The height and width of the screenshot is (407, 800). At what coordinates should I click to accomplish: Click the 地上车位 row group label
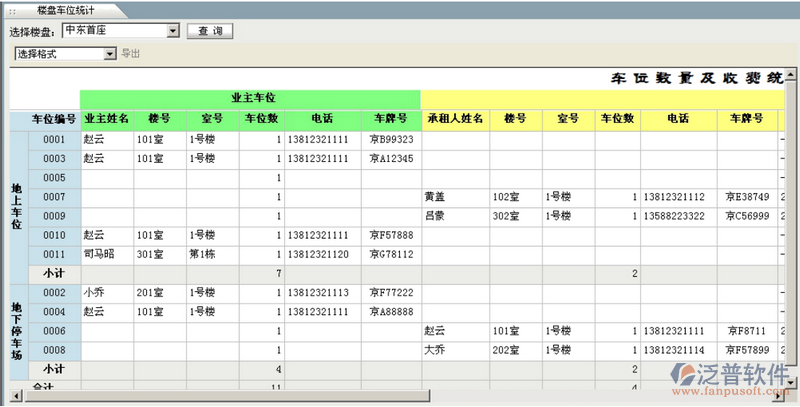[16, 205]
